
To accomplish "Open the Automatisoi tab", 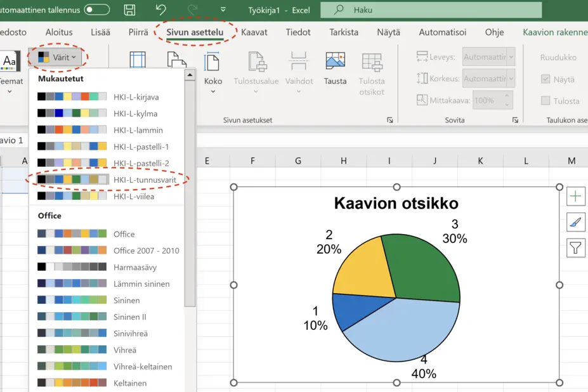I will [443, 32].
